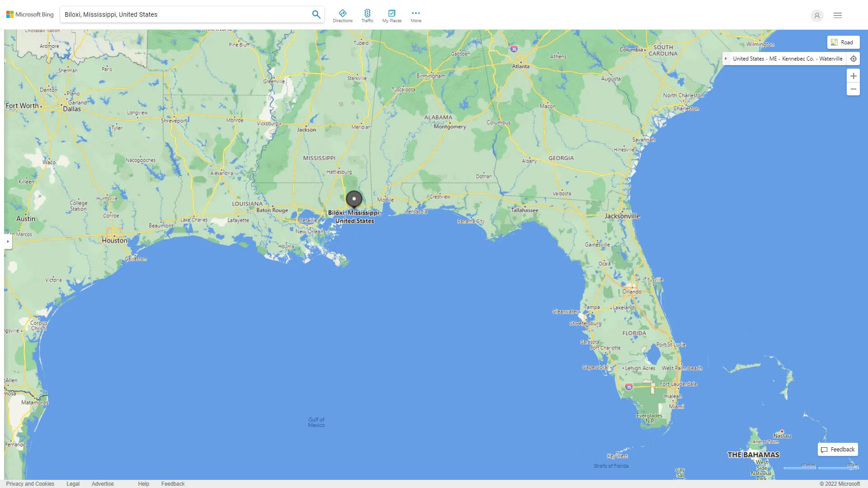Open My Places
This screenshot has width=868, height=488.
(x=392, y=15)
